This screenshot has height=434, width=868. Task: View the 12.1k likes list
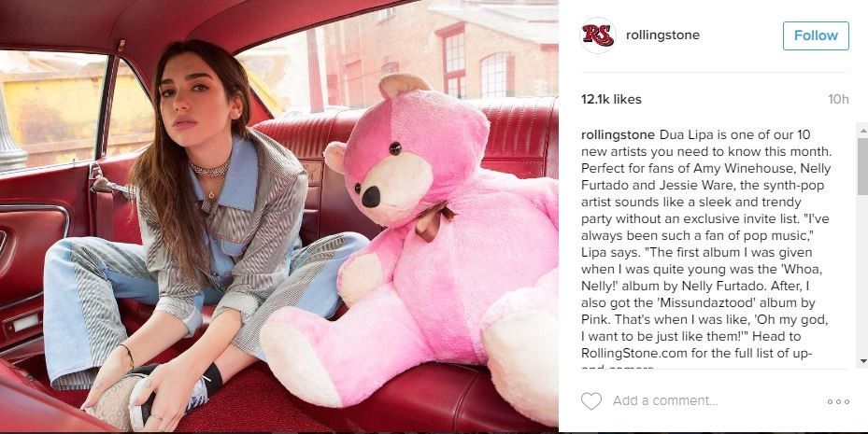coord(611,99)
